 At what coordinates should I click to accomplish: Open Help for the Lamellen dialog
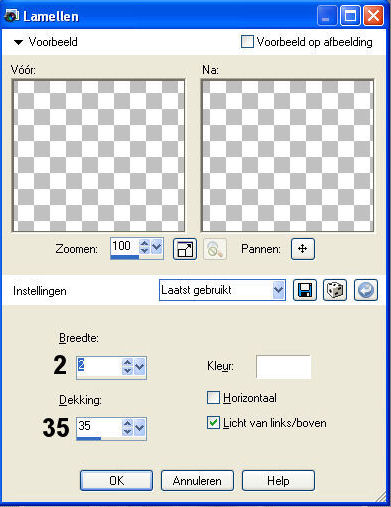pos(278,481)
